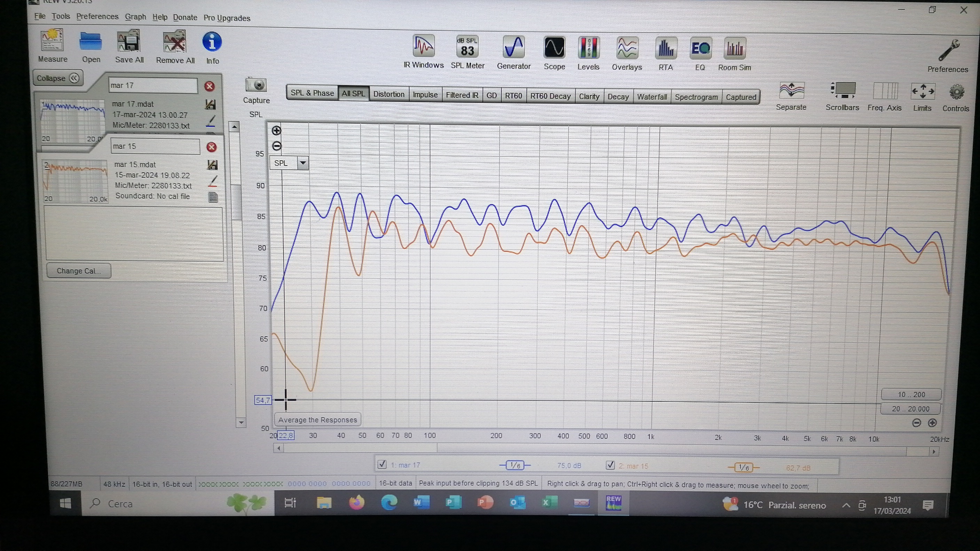Click the mar 17 name field
The image size is (980, 551).
(153, 86)
